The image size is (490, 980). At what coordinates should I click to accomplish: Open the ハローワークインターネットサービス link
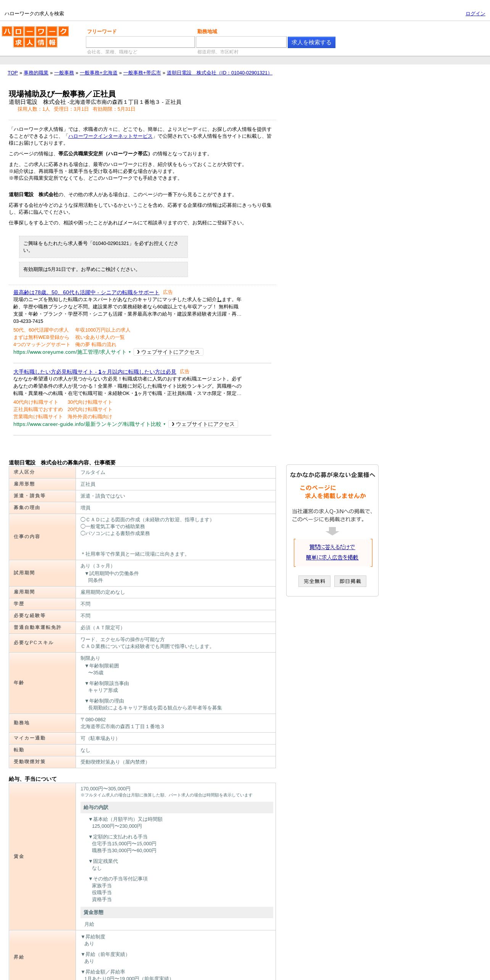(x=110, y=136)
